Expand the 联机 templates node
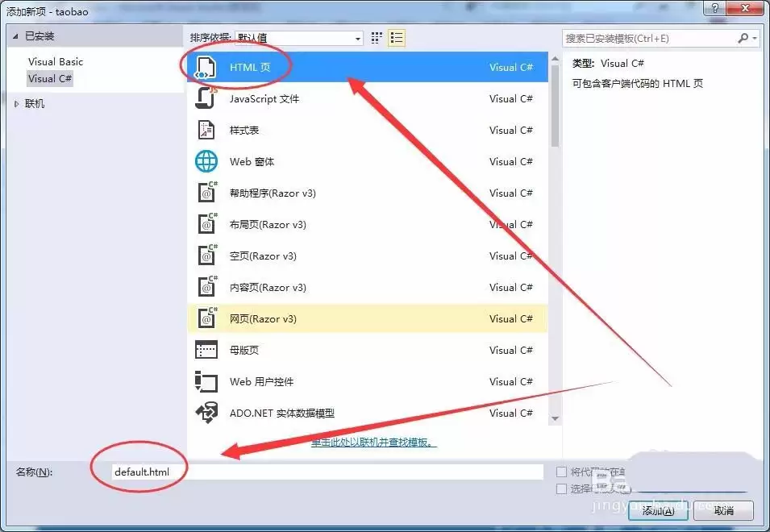This screenshot has height=532, width=770. click(x=15, y=103)
